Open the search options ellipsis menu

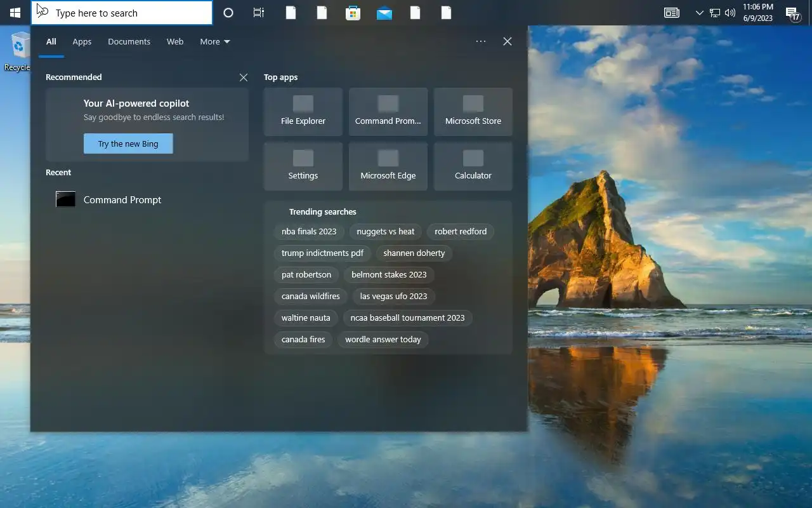pyautogui.click(x=481, y=41)
